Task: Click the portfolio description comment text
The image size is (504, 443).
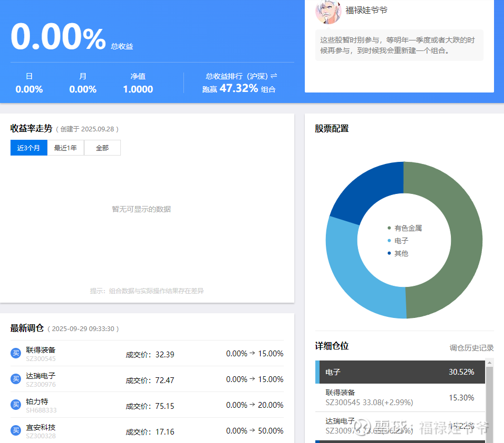Action: 397,45
